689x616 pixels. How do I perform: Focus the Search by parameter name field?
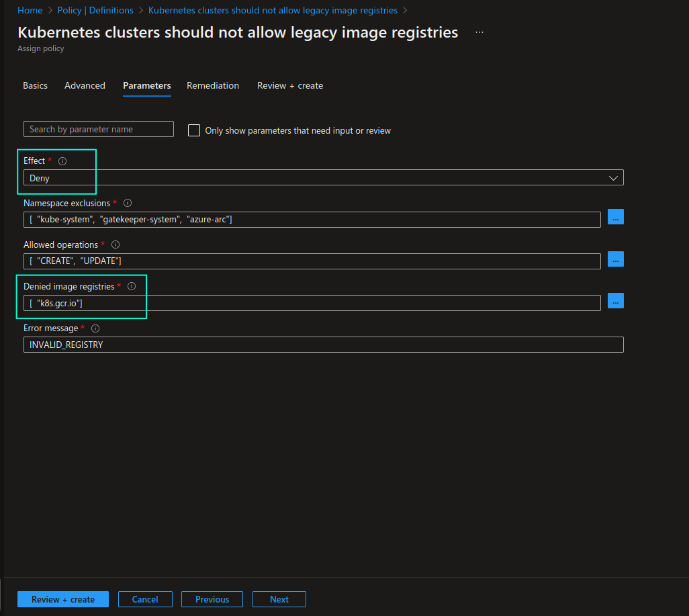[x=99, y=129]
